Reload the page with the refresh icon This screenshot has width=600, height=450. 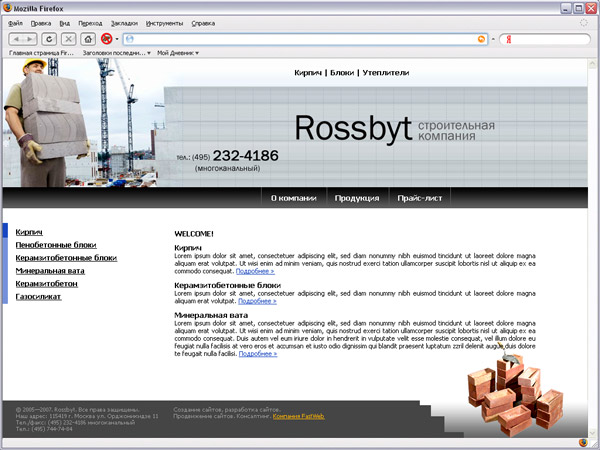(x=49, y=38)
